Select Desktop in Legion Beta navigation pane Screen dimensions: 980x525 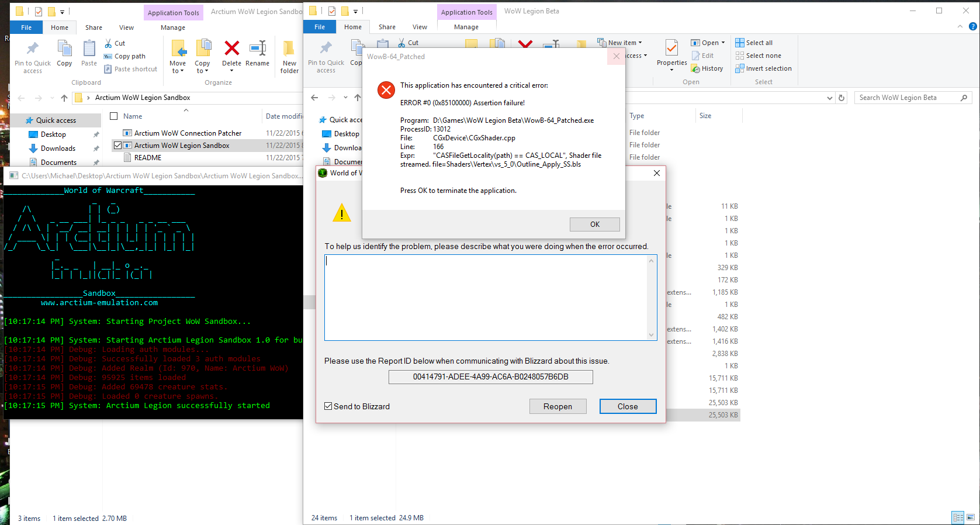click(347, 134)
